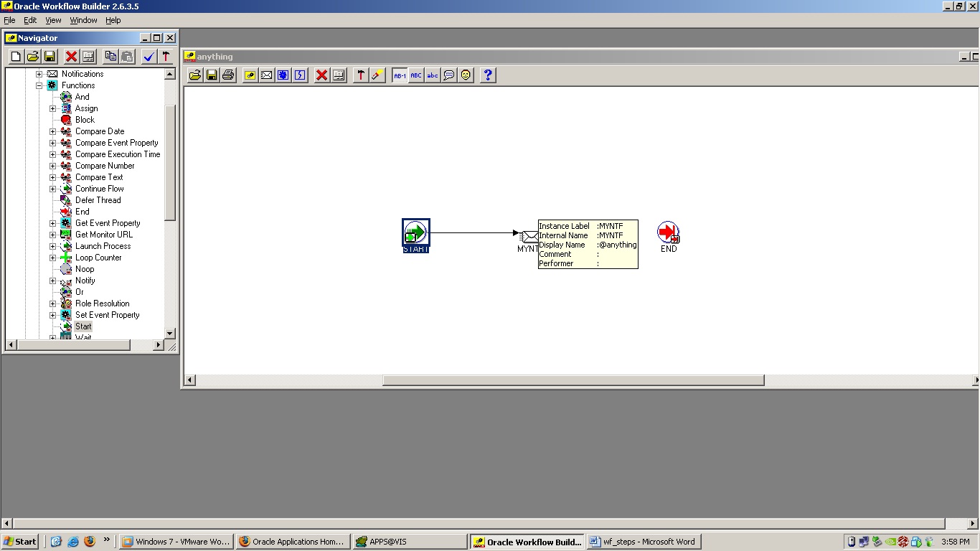The height and width of the screenshot is (551, 980).
Task: Switch to APPS@VIS taskbar button
Action: [x=410, y=542]
